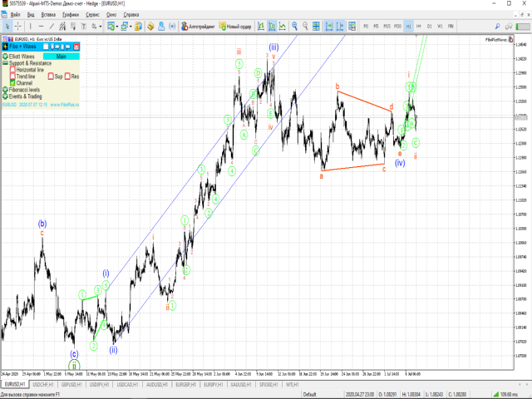532x399 pixels.
Task: Open the chat messages icon
Action: coord(508,27)
